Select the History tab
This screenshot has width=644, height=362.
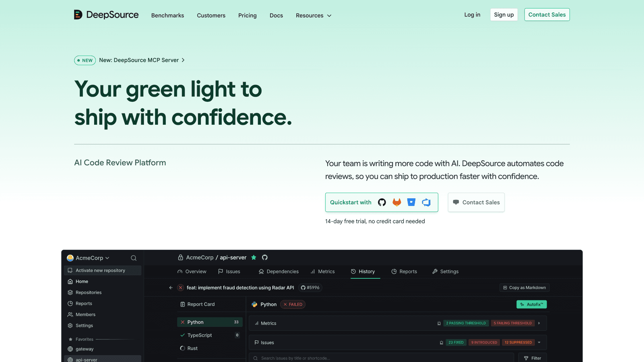(363, 271)
